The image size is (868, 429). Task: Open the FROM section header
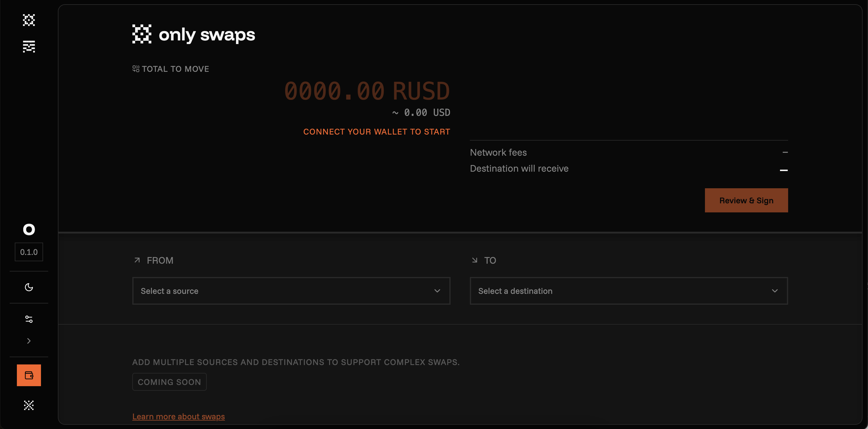(x=160, y=260)
